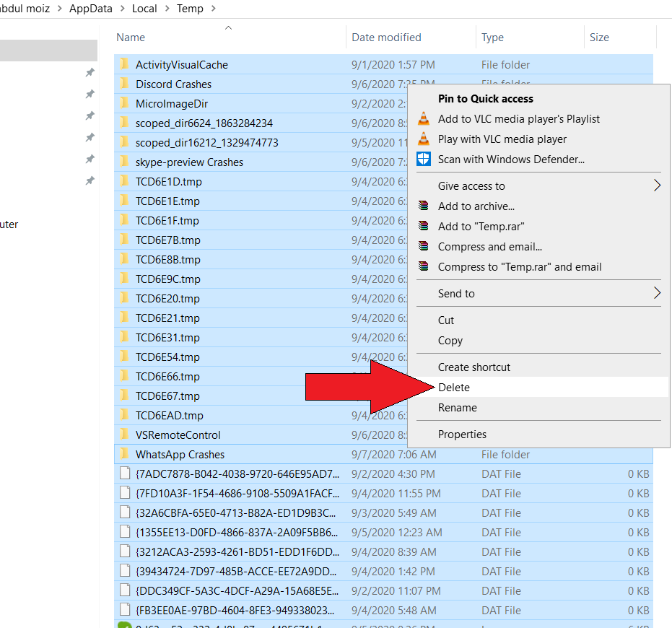
Task: Click the pin icon beside the ActivityVisualCache row
Action: click(90, 72)
